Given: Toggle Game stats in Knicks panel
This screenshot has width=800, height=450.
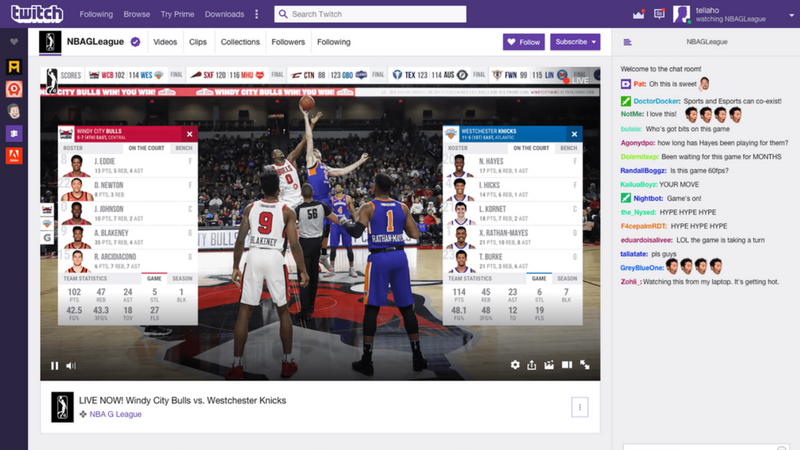Looking at the screenshot, I should click(x=539, y=279).
